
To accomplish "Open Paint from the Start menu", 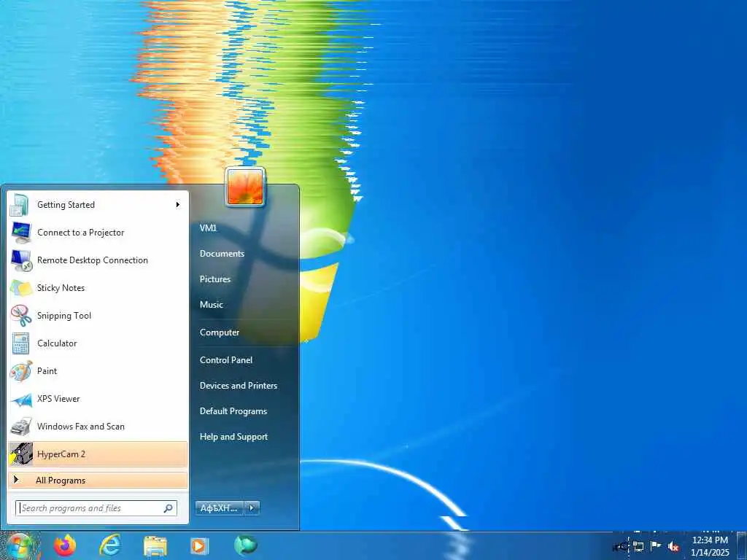I will 98,370.
